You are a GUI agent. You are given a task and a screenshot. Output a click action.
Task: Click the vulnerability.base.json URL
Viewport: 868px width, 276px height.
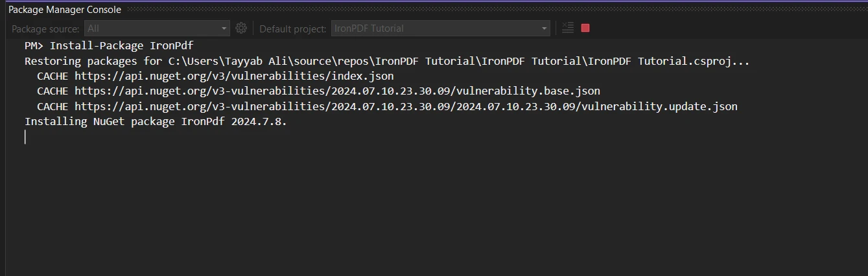tap(337, 91)
